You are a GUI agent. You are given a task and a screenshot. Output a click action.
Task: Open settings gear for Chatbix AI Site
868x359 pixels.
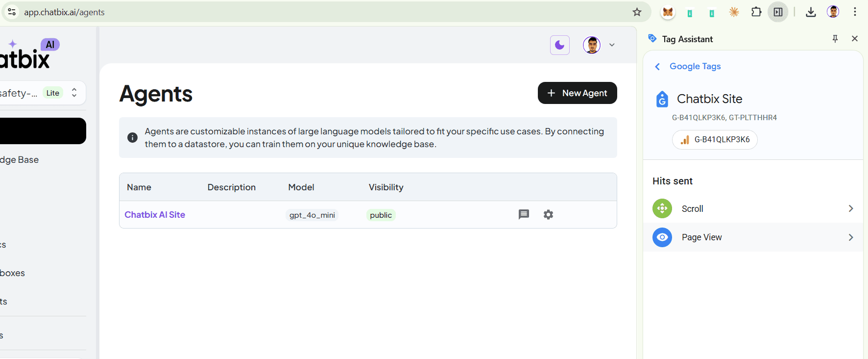tap(548, 214)
